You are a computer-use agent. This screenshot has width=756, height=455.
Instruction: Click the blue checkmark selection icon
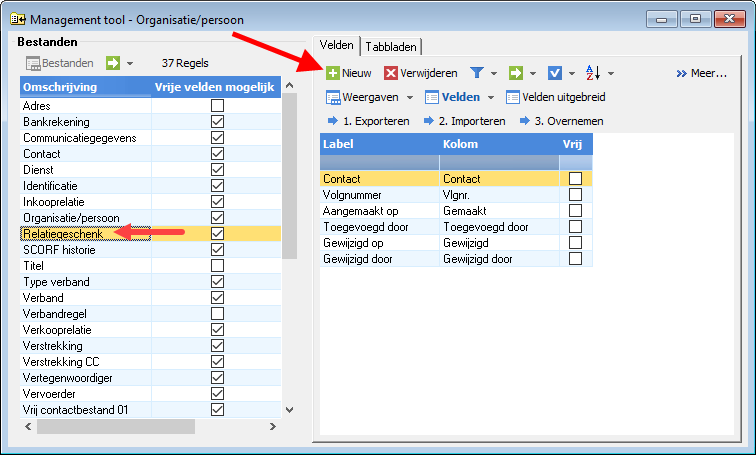(x=554, y=73)
